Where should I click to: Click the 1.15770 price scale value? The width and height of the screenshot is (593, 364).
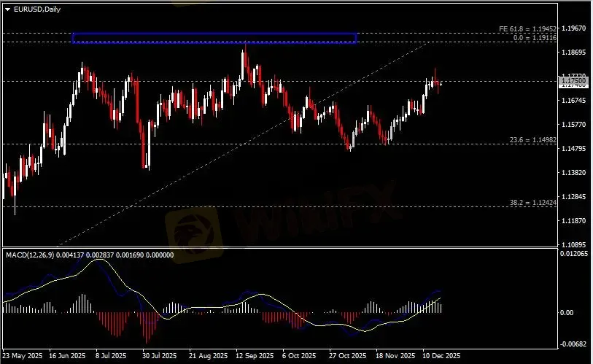point(574,125)
